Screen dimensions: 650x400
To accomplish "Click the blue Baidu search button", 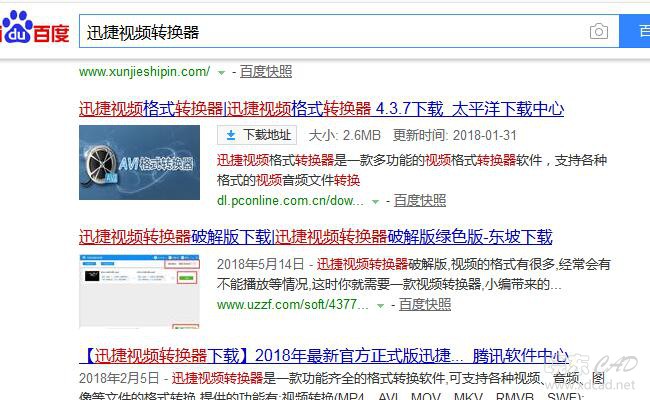I will (634, 31).
